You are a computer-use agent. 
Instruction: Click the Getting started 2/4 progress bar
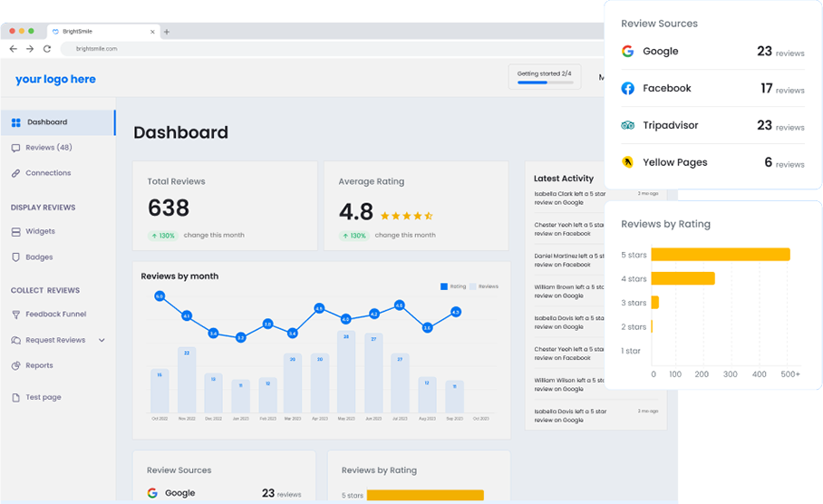(545, 82)
